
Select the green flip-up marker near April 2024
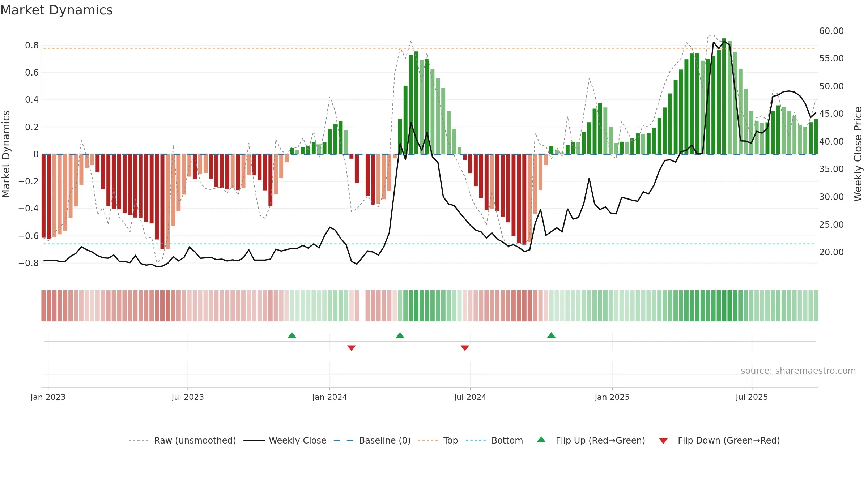400,335
